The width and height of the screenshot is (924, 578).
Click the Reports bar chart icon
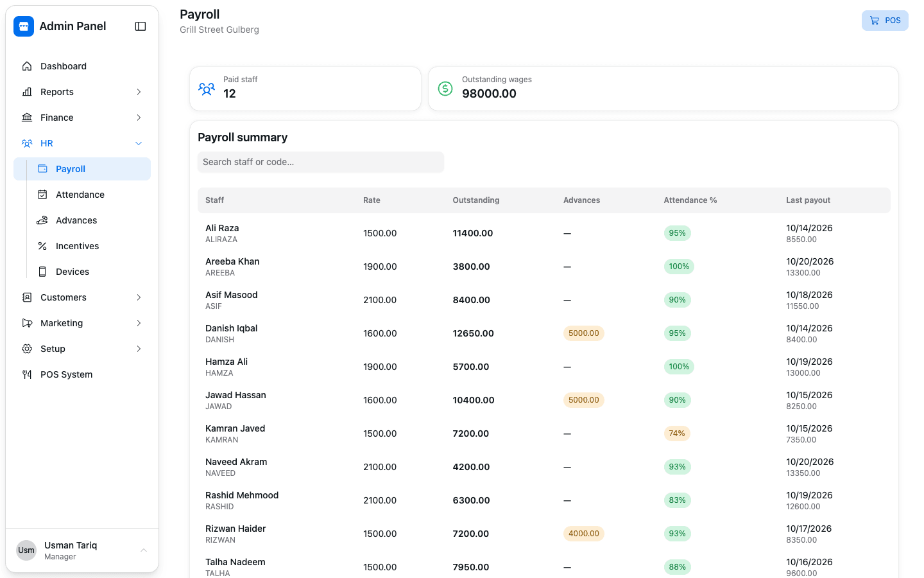coord(27,92)
